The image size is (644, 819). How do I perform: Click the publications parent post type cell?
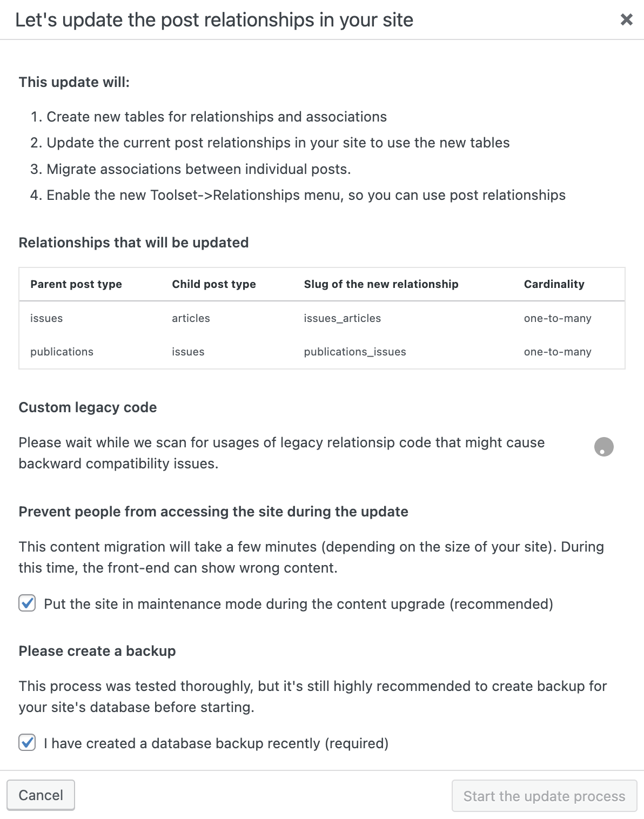coord(62,352)
